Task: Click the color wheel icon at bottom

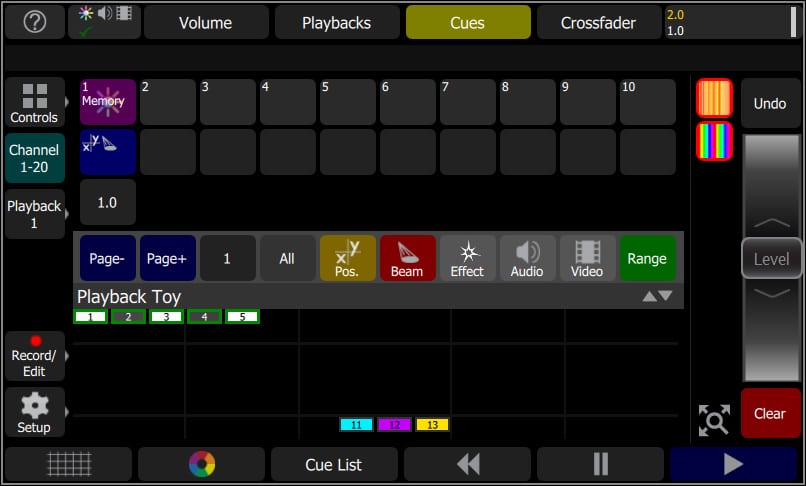Action: click(x=201, y=464)
